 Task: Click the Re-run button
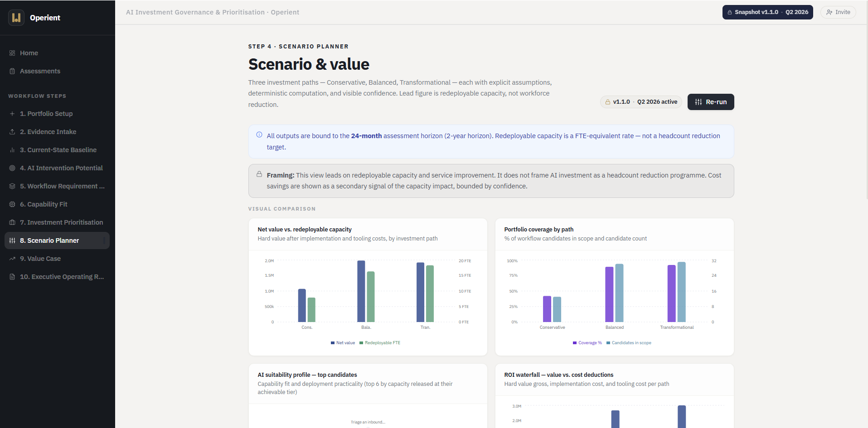tap(711, 102)
